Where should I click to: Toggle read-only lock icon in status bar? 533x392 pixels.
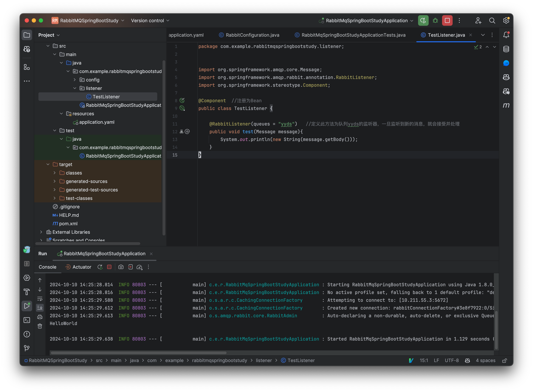[504, 360]
